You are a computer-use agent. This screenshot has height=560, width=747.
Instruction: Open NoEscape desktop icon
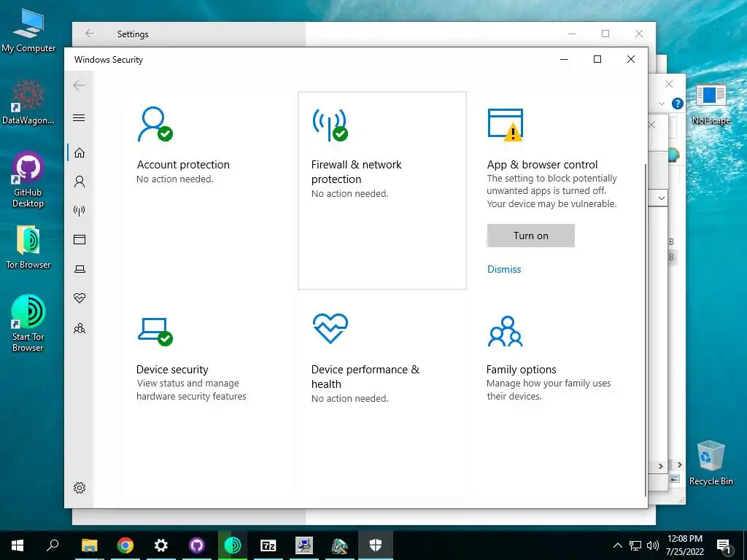(x=711, y=104)
